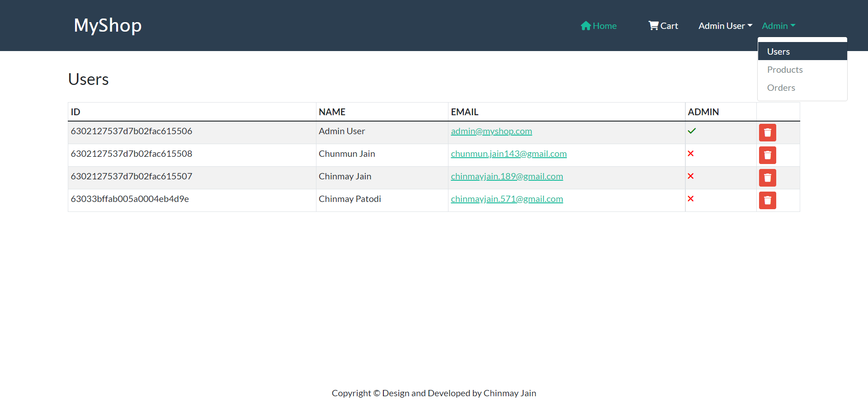Click the green admin checkmark for Admin User
This screenshot has width=868, height=408.
pyautogui.click(x=692, y=131)
